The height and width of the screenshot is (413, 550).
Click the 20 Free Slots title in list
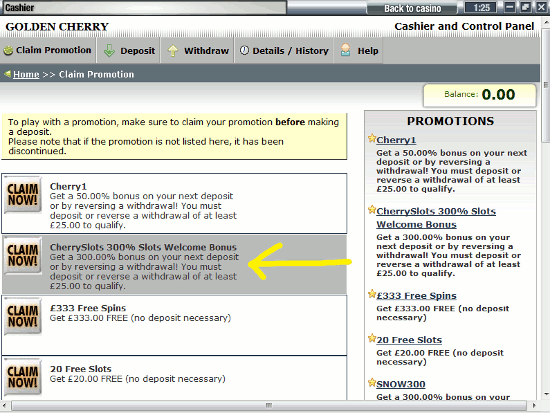80,369
